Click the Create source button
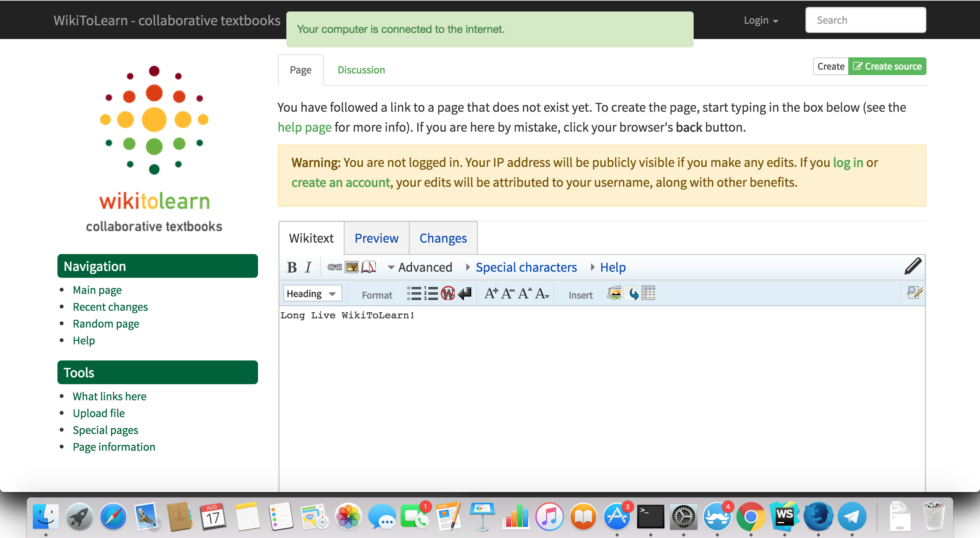Viewport: 980px width, 538px height. coord(887,66)
